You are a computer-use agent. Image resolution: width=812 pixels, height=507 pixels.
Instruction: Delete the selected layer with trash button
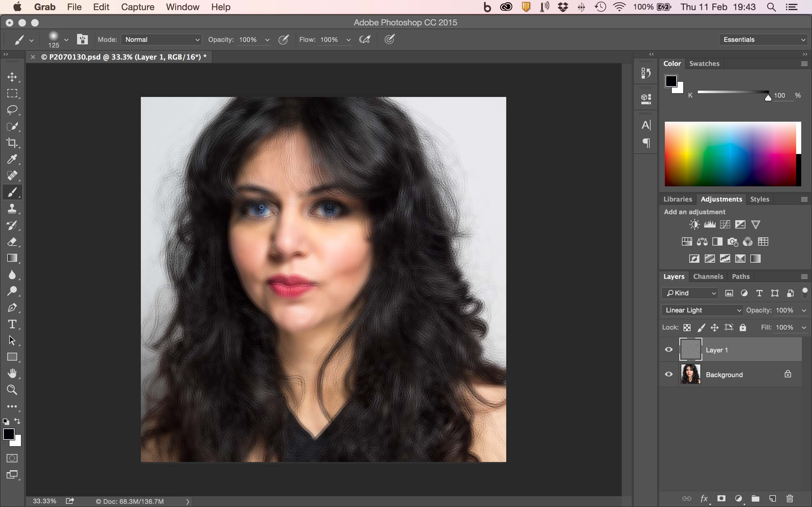pos(790,499)
